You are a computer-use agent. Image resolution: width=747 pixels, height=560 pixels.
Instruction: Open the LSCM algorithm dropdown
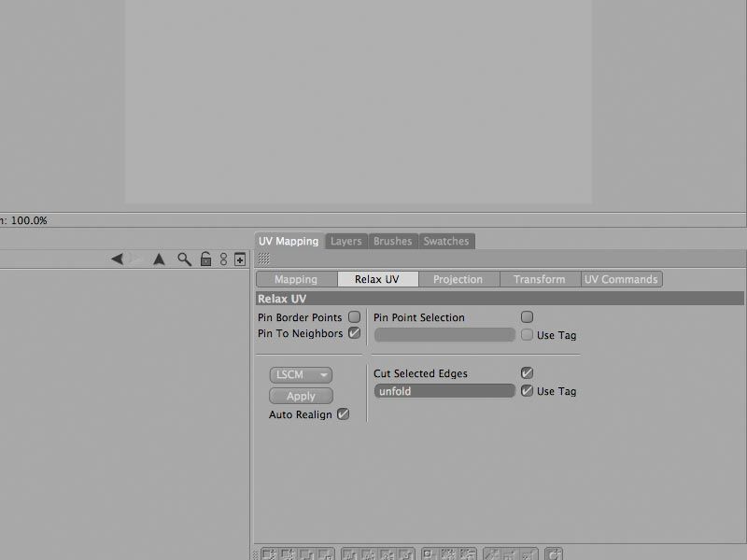(301, 374)
